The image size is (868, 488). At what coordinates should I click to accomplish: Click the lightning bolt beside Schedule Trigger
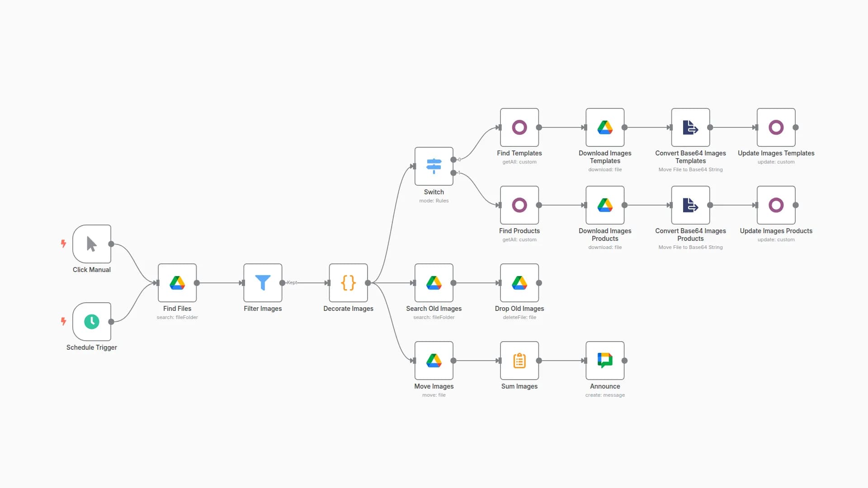[x=63, y=322]
